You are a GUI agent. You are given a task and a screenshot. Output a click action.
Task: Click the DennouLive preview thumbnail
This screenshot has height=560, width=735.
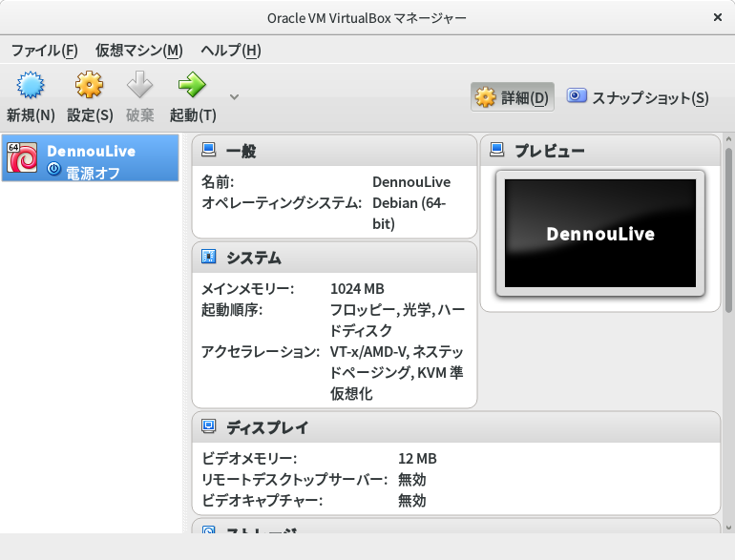click(x=600, y=234)
